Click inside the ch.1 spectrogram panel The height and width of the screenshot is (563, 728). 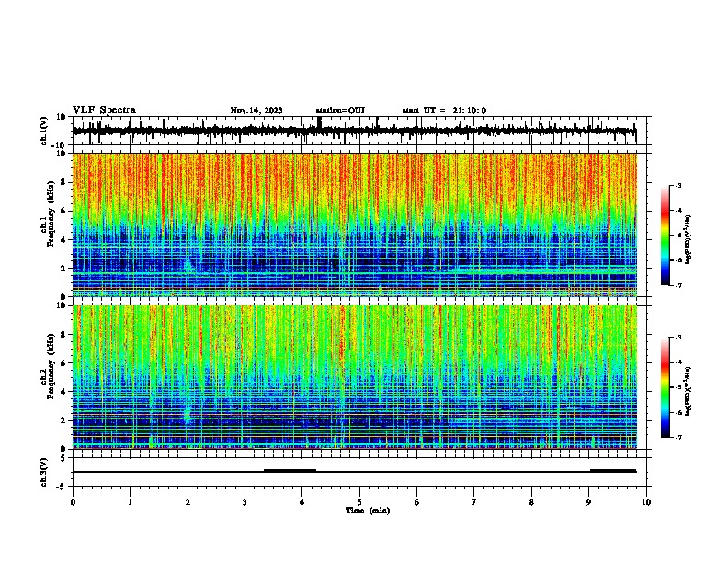click(354, 224)
